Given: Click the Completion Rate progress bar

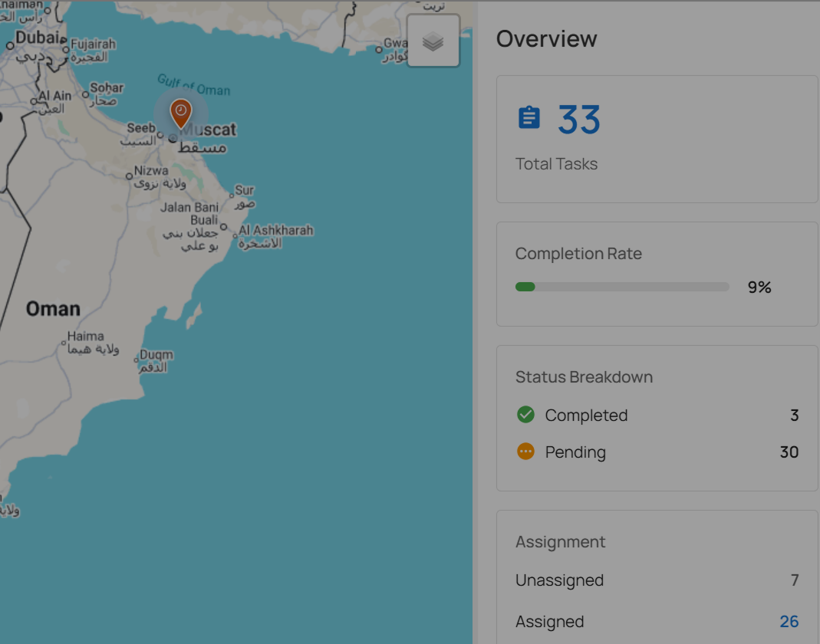Looking at the screenshot, I should click(622, 287).
